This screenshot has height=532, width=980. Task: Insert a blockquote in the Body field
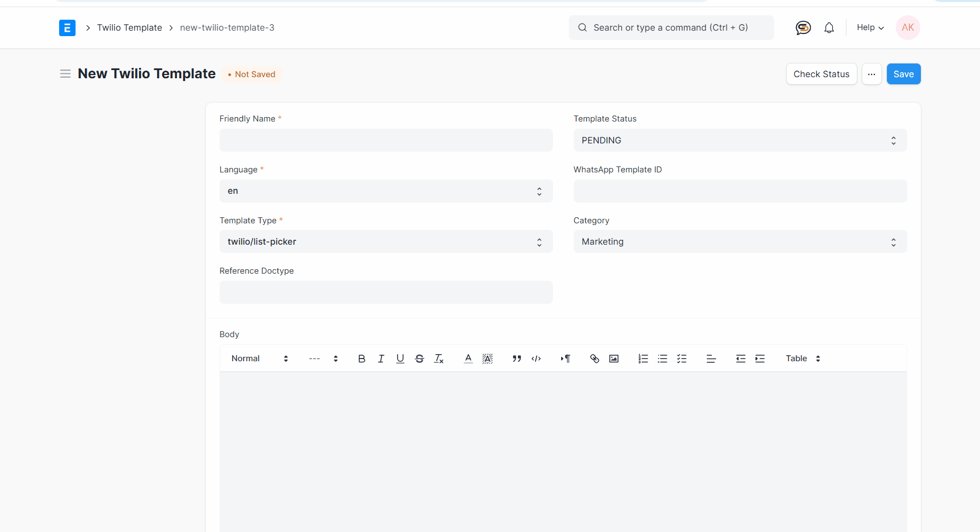(516, 358)
